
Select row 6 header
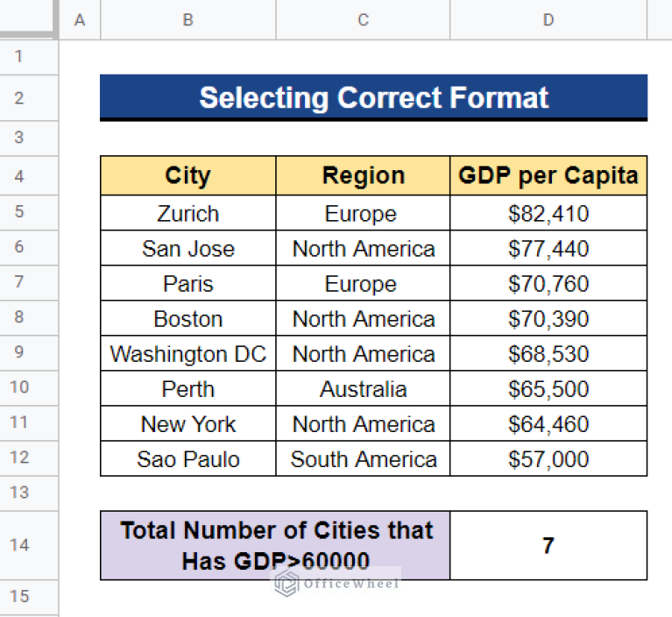tap(29, 248)
